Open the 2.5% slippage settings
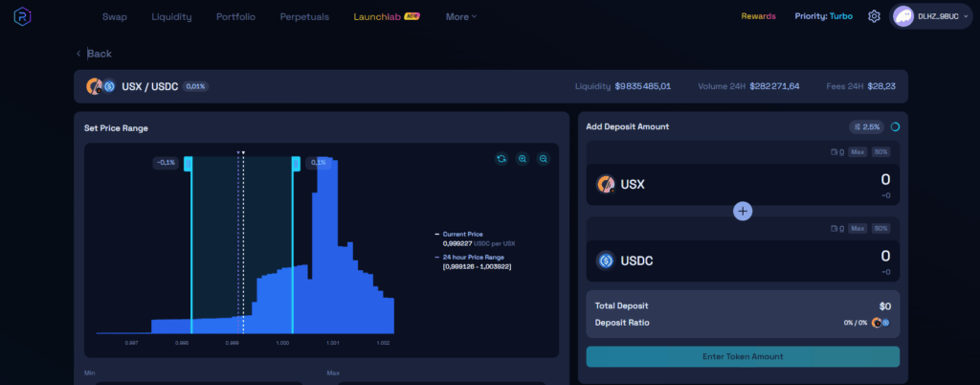 point(866,127)
